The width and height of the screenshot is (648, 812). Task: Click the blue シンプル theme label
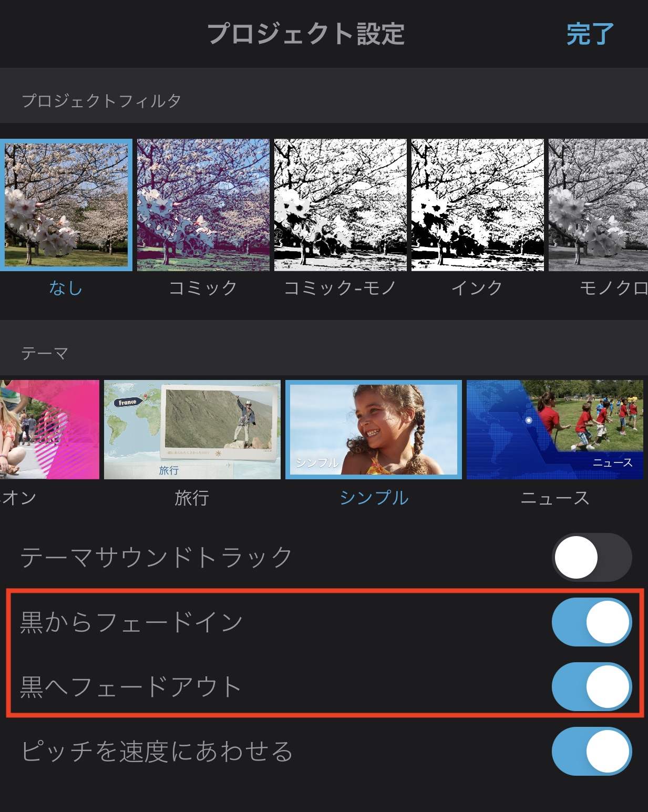[x=374, y=498]
